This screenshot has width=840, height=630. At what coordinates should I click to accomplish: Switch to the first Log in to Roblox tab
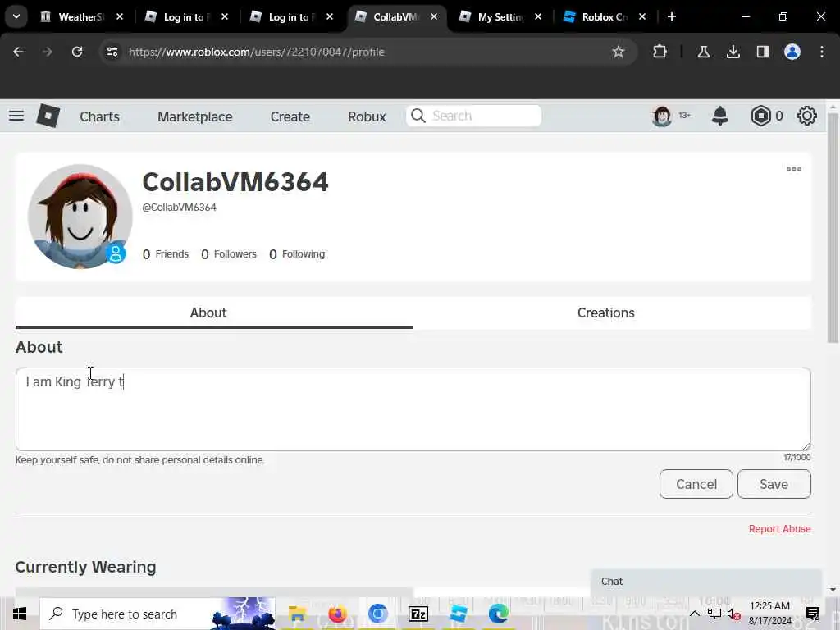pos(187,16)
